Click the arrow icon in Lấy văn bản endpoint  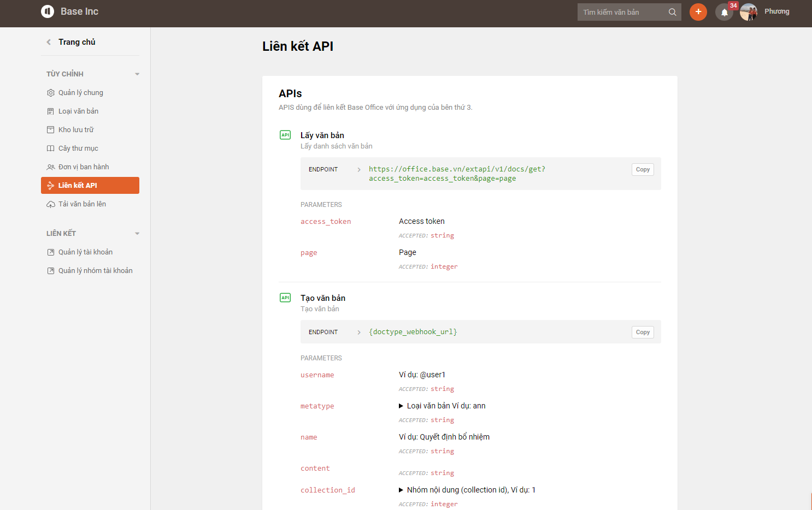click(x=359, y=170)
